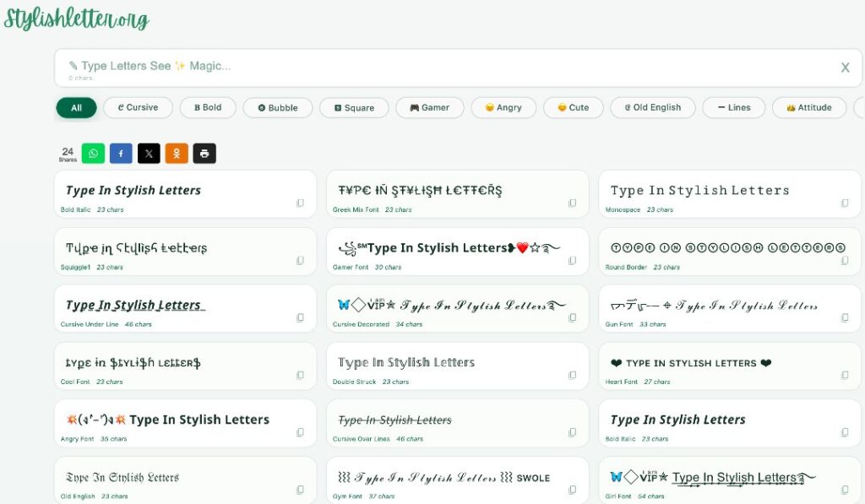Screen dimensions: 865x504
Task: Copy the first Bold Italic styled text
Action: point(300,203)
